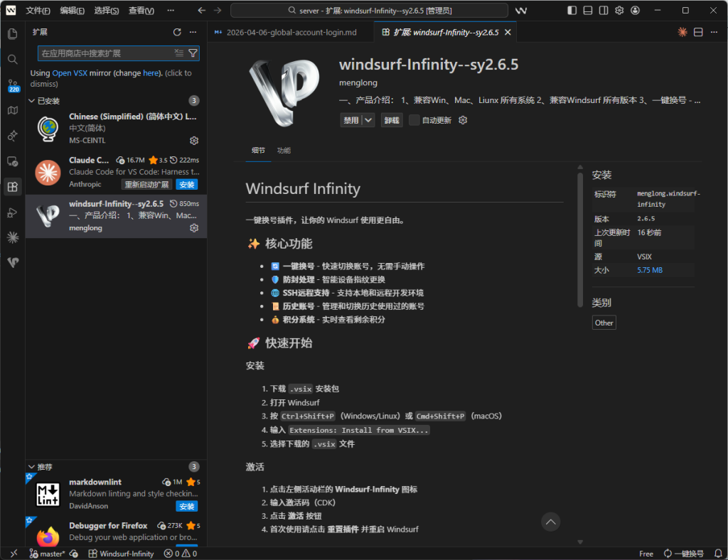Image resolution: width=728 pixels, height=560 pixels.
Task: Select the Features tab of extension
Action: [x=284, y=151]
